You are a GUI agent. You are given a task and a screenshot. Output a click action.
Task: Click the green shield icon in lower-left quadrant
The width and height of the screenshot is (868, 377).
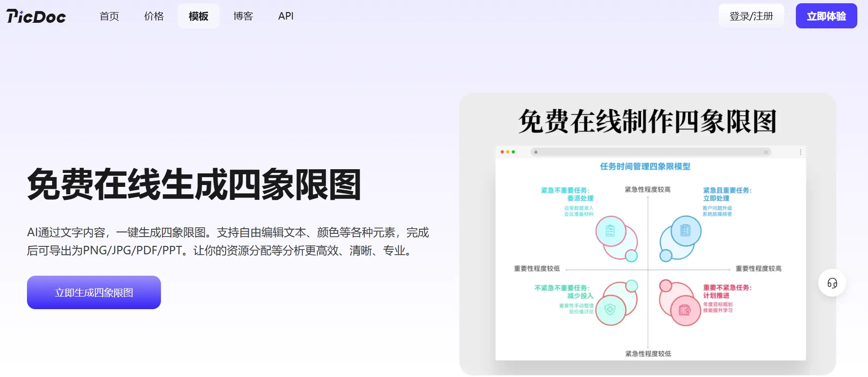coord(610,309)
